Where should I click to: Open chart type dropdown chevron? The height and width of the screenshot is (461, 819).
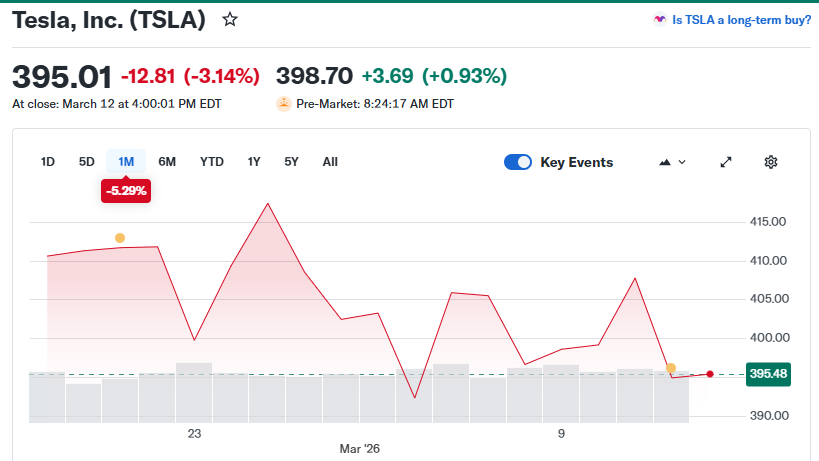(x=683, y=162)
